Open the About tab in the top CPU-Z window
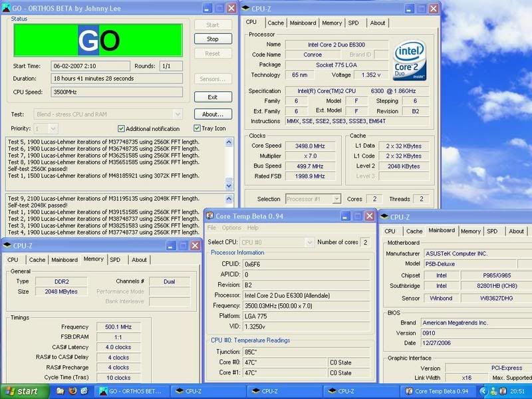The image size is (532, 399). (x=377, y=23)
